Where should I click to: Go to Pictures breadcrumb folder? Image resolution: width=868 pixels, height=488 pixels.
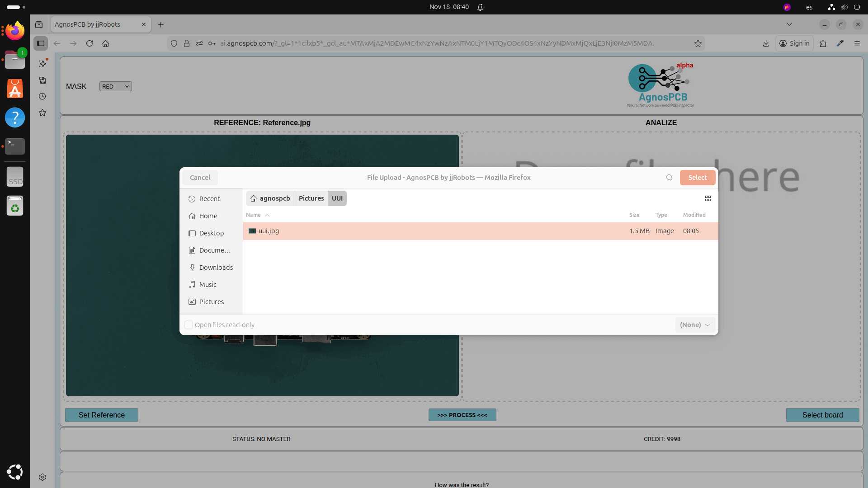click(x=311, y=198)
